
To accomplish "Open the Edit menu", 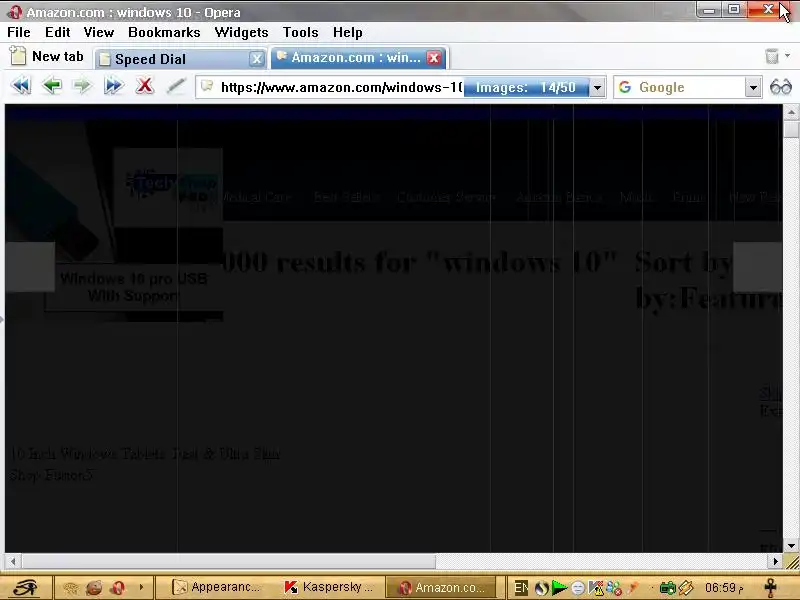I will coord(58,32).
